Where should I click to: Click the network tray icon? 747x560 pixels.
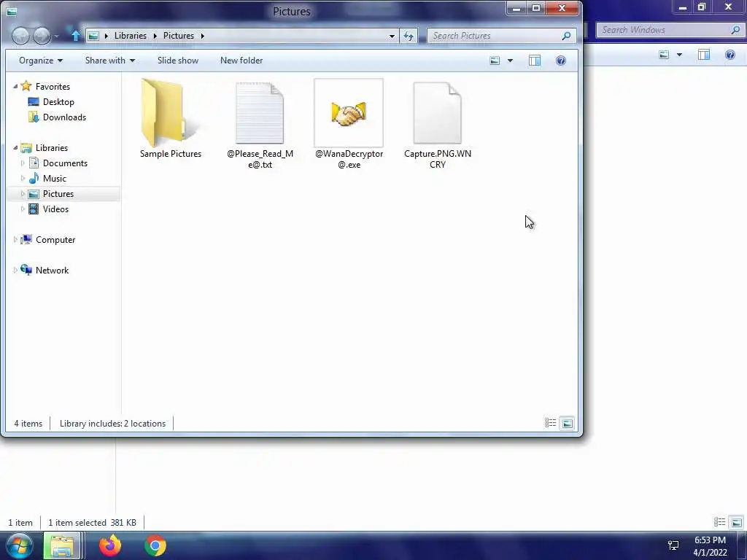673,545
